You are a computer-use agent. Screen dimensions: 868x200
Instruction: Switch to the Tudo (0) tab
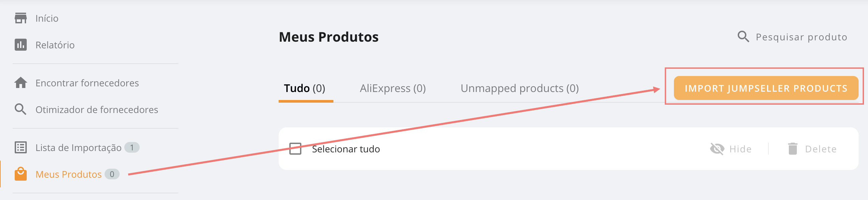click(x=304, y=88)
